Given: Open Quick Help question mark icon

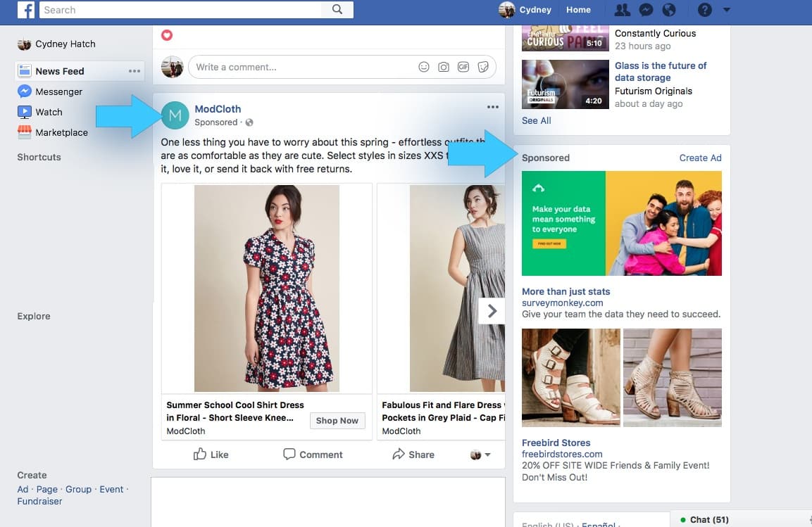Looking at the screenshot, I should point(704,10).
